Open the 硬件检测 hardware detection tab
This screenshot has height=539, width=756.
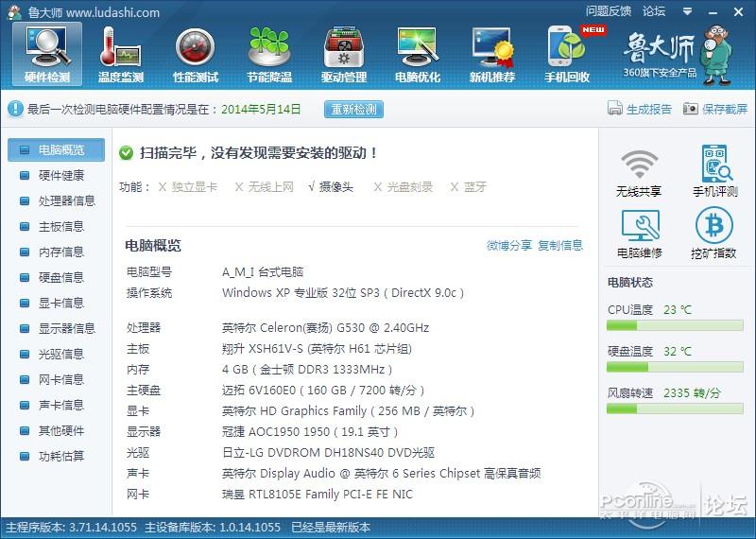47,54
